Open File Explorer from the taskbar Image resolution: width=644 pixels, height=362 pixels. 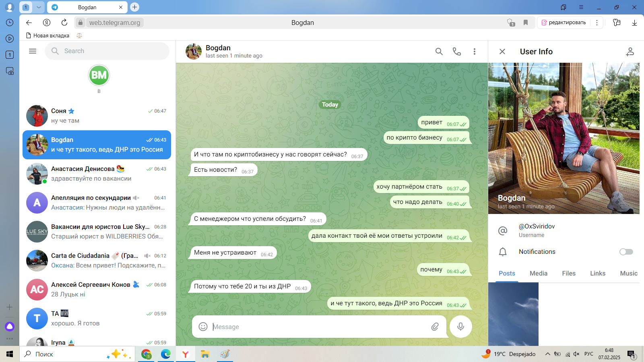(x=205, y=354)
